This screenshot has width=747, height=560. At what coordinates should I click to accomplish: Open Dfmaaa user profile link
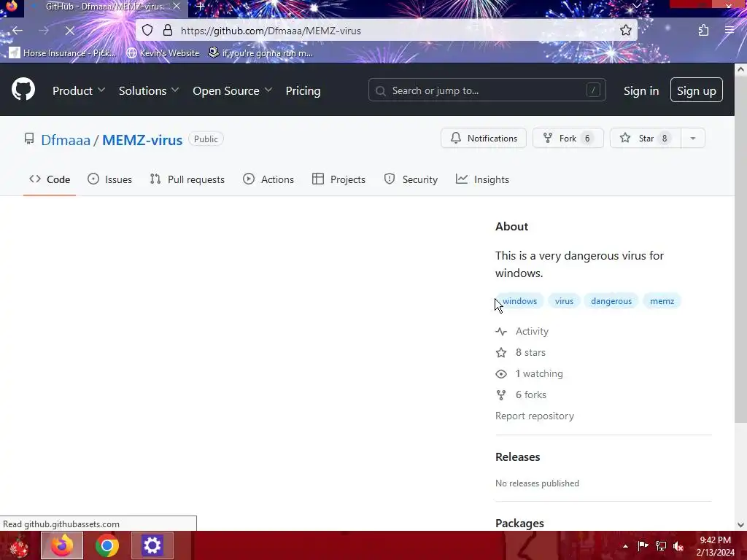click(x=65, y=140)
